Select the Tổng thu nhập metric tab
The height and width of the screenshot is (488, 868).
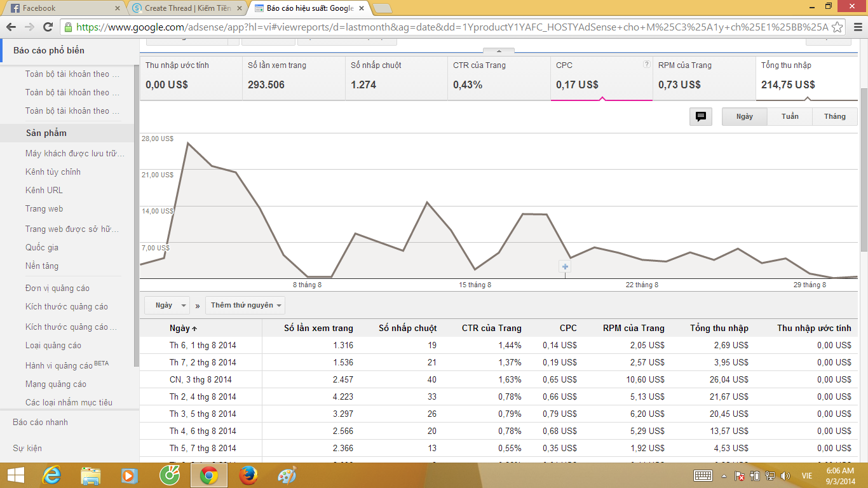point(807,78)
